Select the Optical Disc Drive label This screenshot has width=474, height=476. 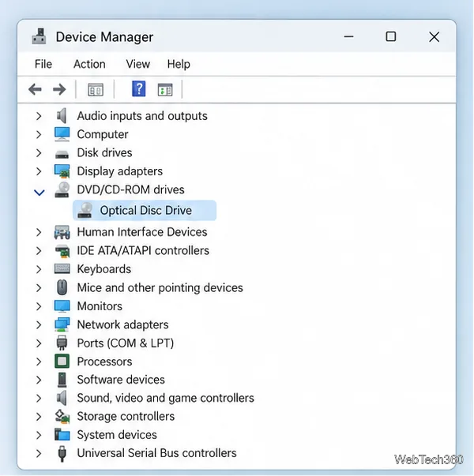[146, 210]
